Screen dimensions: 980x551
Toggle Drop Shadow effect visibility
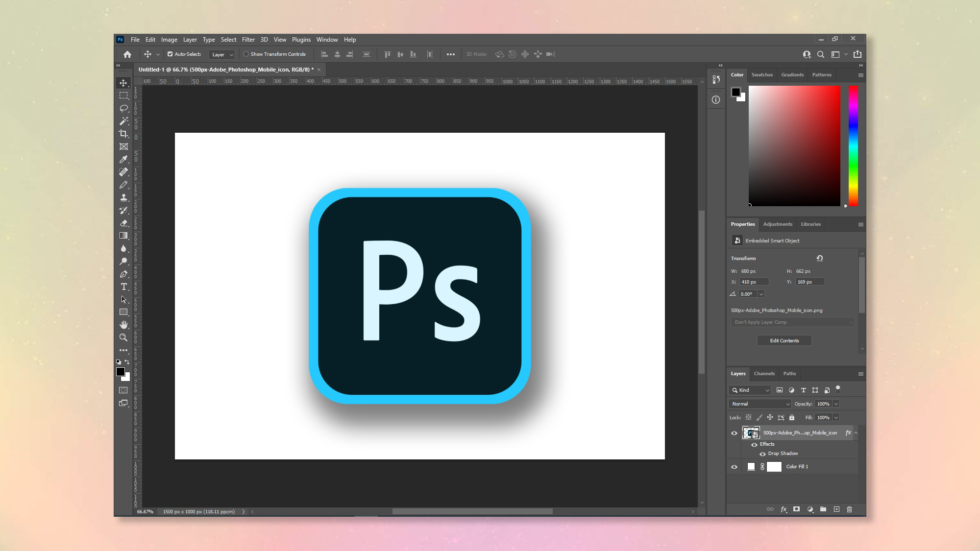(762, 454)
